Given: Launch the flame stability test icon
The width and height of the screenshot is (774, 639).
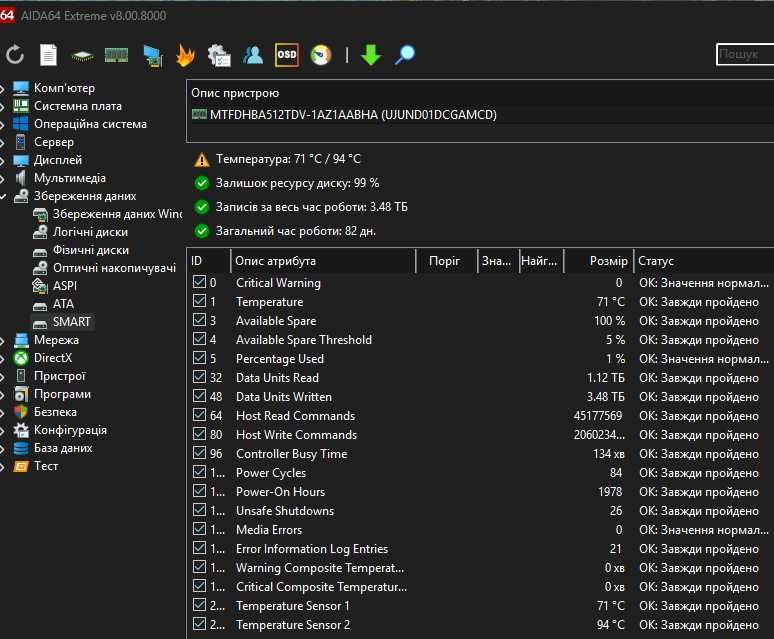Looking at the screenshot, I should pyautogui.click(x=185, y=55).
